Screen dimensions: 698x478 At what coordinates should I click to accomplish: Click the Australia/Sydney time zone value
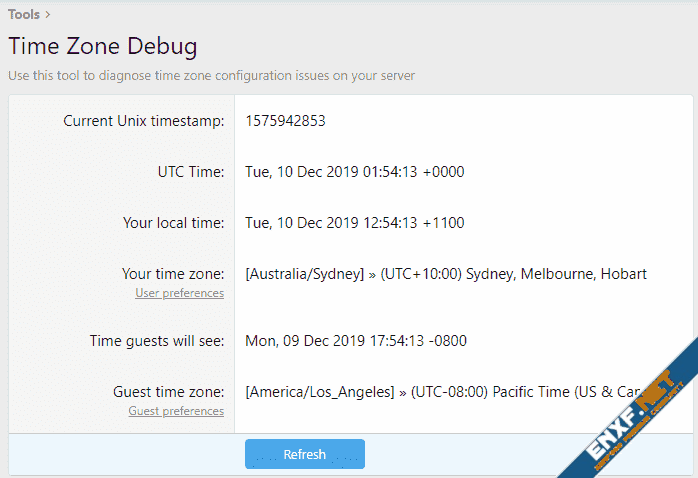(445, 274)
